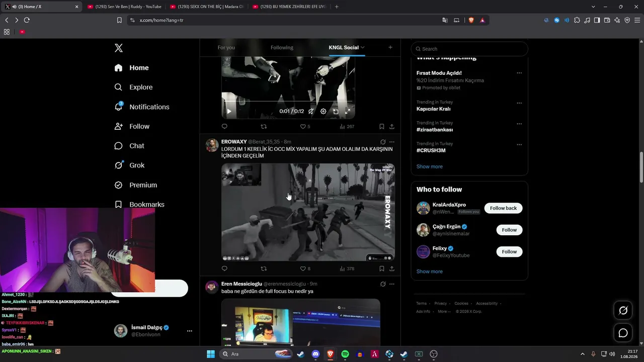Open the Bookmarks icon in sidebar
Screen dimensions: 644x362
coord(118,205)
